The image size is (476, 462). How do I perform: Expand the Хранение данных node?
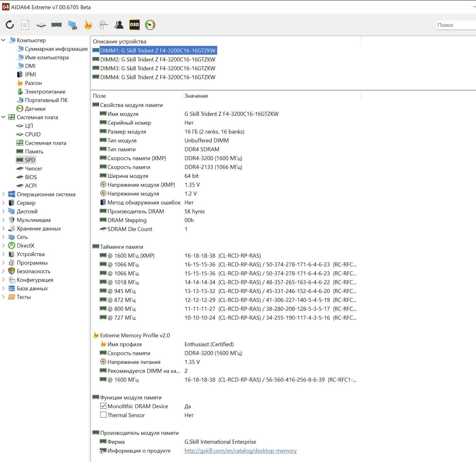click(4, 228)
